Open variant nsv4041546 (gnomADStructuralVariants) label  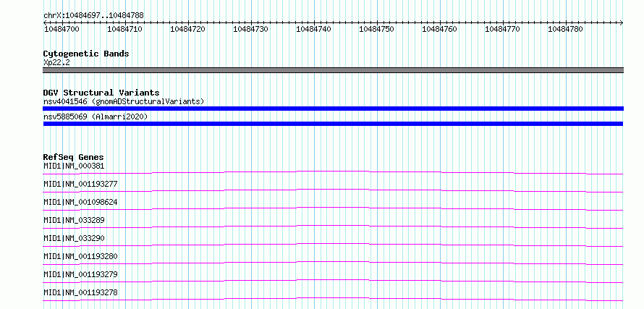pyautogui.click(x=124, y=101)
